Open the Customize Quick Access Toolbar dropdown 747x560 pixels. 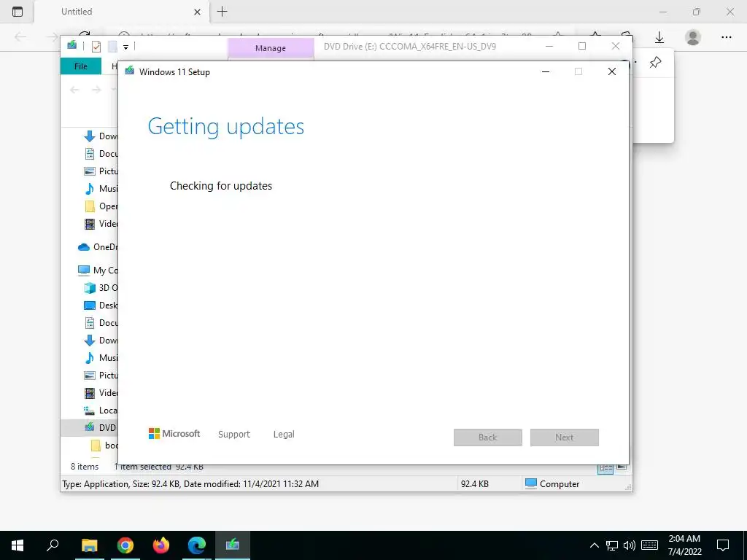coord(125,47)
